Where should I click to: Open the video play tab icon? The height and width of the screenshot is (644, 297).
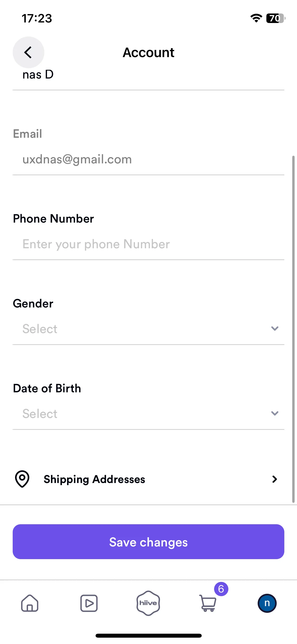[89, 603]
